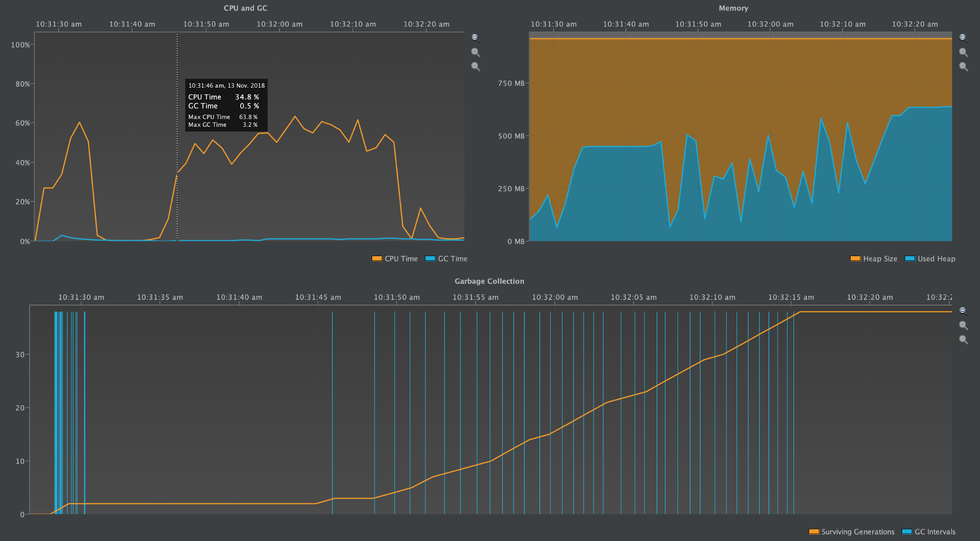This screenshot has width=980, height=541.
Task: Click 10:31:55 am on Garbage Collection time axis
Action: tap(476, 297)
